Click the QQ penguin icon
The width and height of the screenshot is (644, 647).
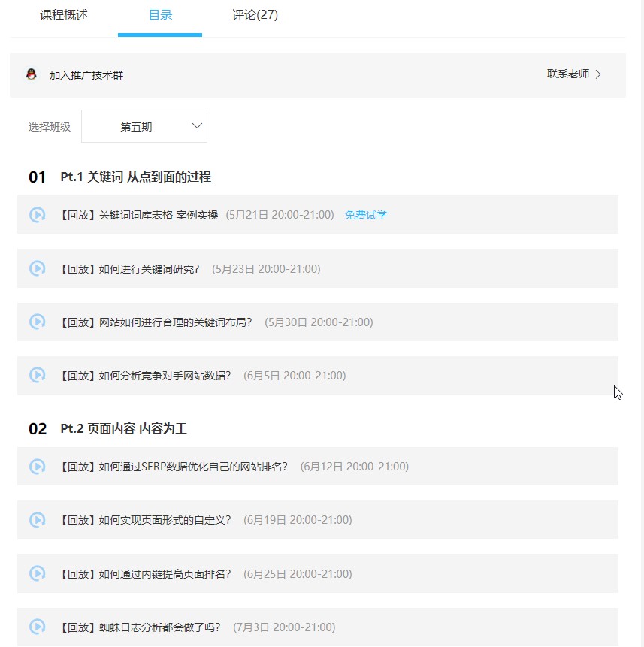tap(32, 74)
